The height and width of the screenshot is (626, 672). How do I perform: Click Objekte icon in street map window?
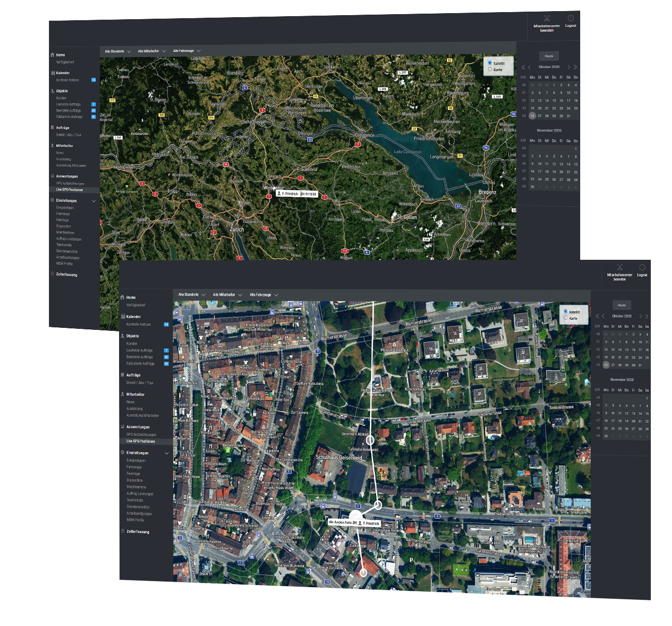[x=122, y=335]
